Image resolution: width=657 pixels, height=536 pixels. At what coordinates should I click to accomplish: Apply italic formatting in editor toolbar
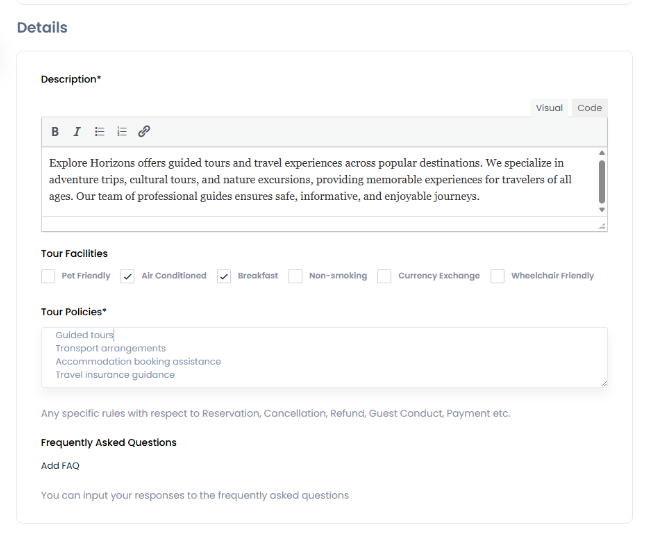click(x=77, y=132)
